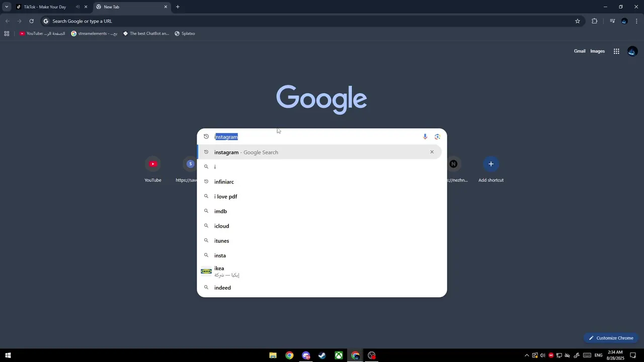
Task: Open the touch keyboard tray icon
Action: (x=587, y=355)
